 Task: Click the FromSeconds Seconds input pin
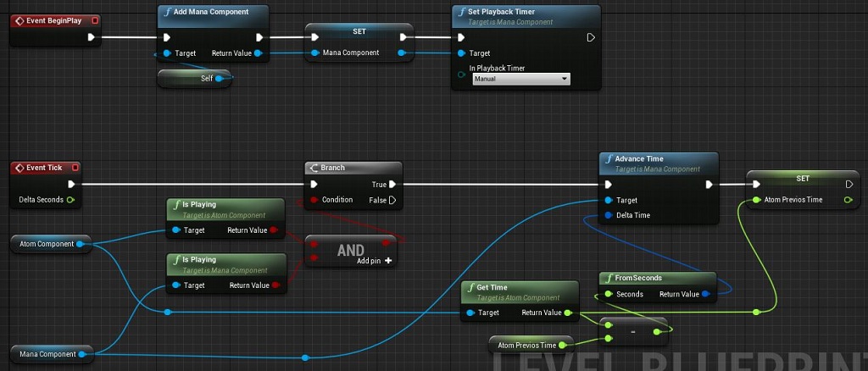pyautogui.click(x=609, y=294)
